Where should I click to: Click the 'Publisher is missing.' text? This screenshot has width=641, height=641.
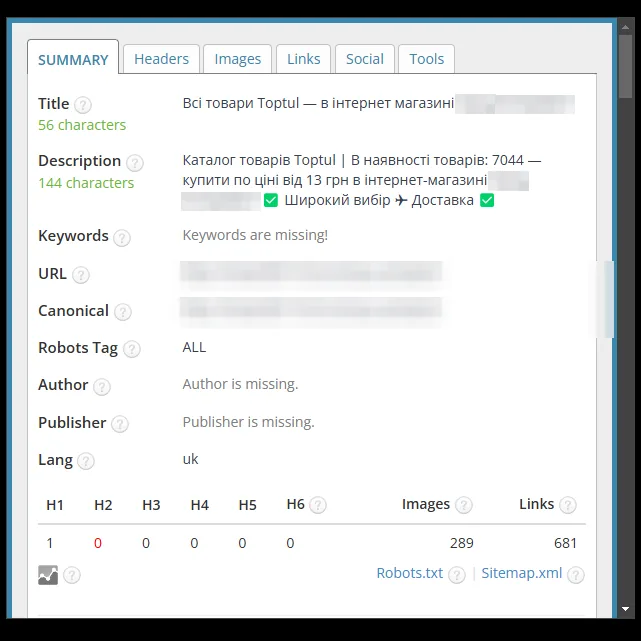click(x=249, y=422)
